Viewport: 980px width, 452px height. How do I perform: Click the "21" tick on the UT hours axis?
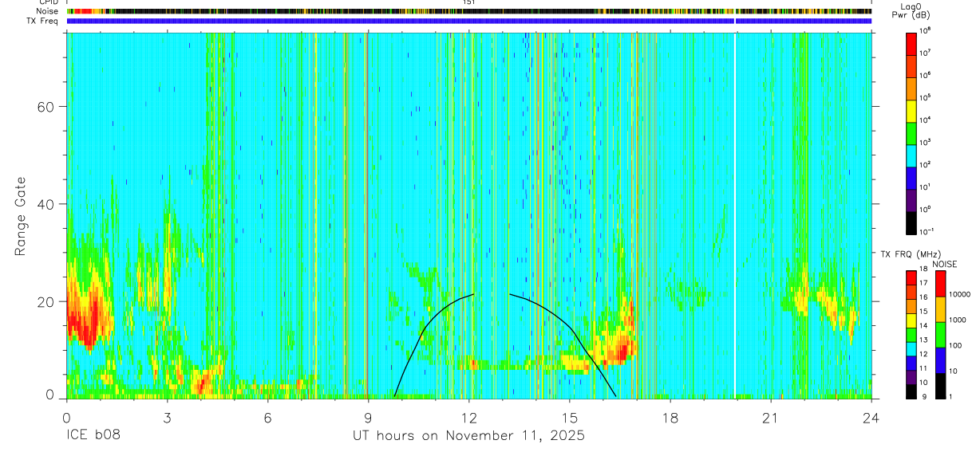771,417
